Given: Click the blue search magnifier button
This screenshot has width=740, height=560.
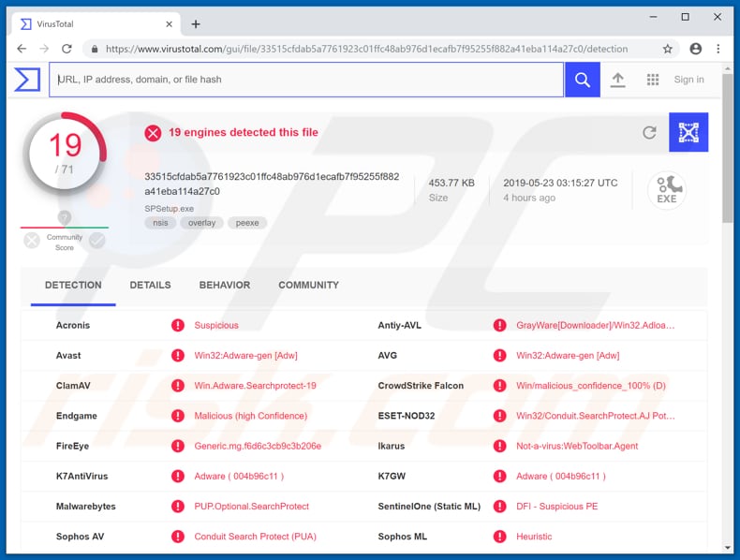Looking at the screenshot, I should 583,80.
